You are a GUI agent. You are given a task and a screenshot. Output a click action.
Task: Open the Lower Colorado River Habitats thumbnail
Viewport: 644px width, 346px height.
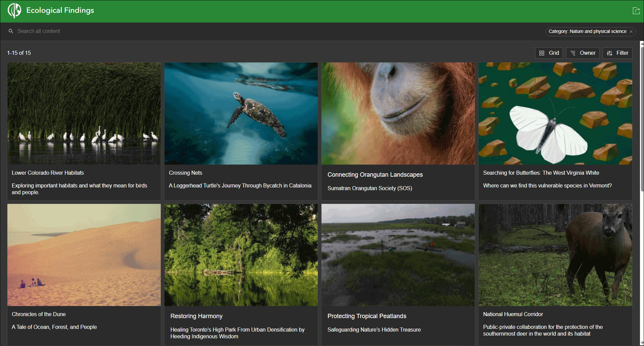click(84, 114)
